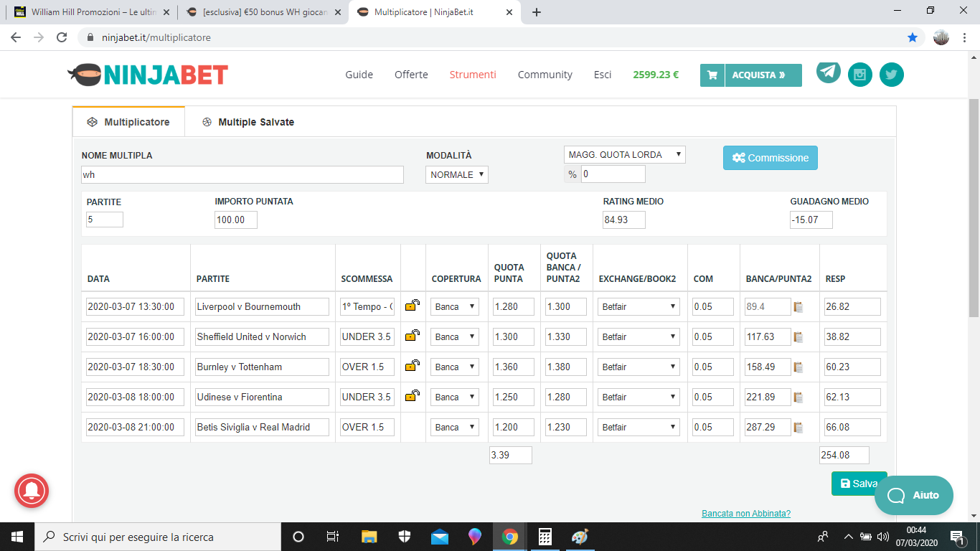Open Chrome profile avatar
The width and height of the screenshot is (980, 551).
[941, 37]
